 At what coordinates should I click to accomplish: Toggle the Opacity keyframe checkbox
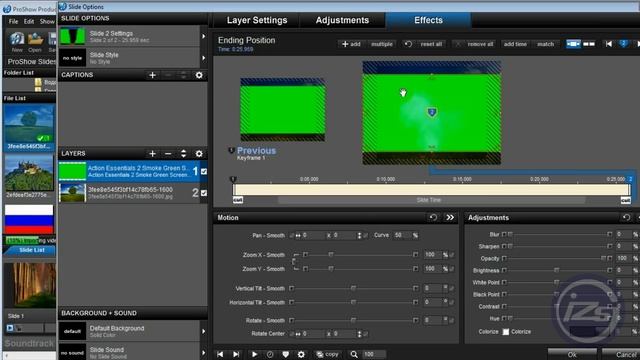(x=504, y=258)
